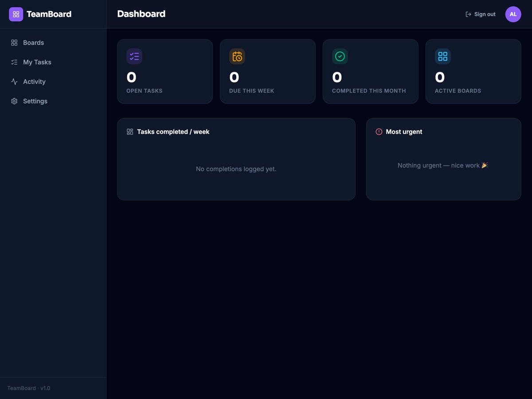Click the Active Boards grid icon
Screen dimensions: 532x399
[x=443, y=56]
